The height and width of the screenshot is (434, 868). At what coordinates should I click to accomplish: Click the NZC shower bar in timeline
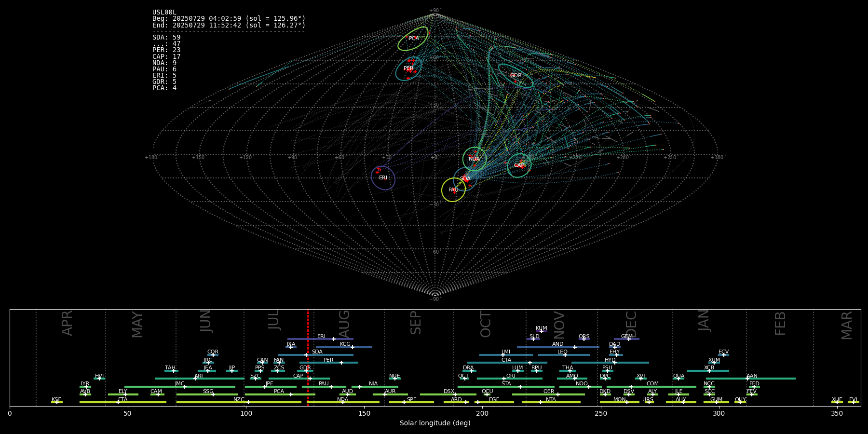tap(239, 402)
